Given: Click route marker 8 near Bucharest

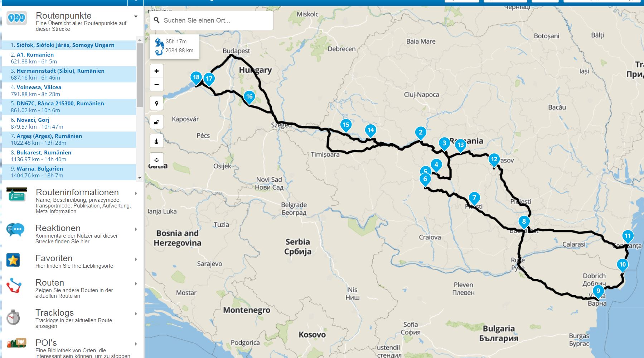Looking at the screenshot, I should coord(524,221).
